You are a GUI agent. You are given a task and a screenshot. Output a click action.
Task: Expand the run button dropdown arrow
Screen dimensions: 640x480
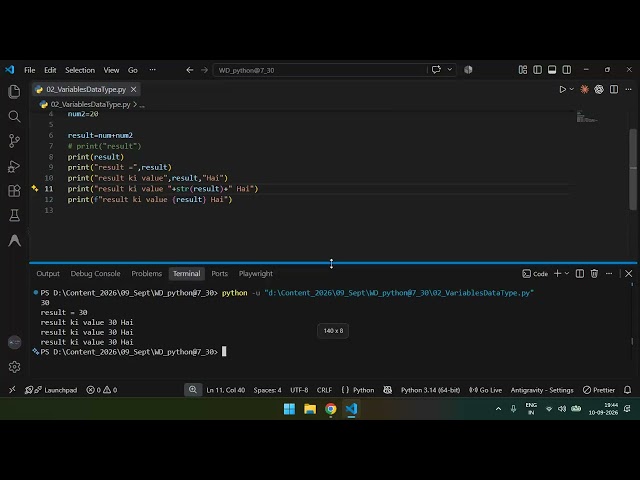point(571,89)
